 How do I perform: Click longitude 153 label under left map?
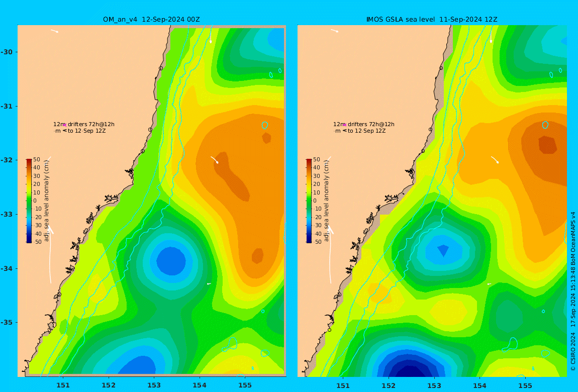[154, 385]
